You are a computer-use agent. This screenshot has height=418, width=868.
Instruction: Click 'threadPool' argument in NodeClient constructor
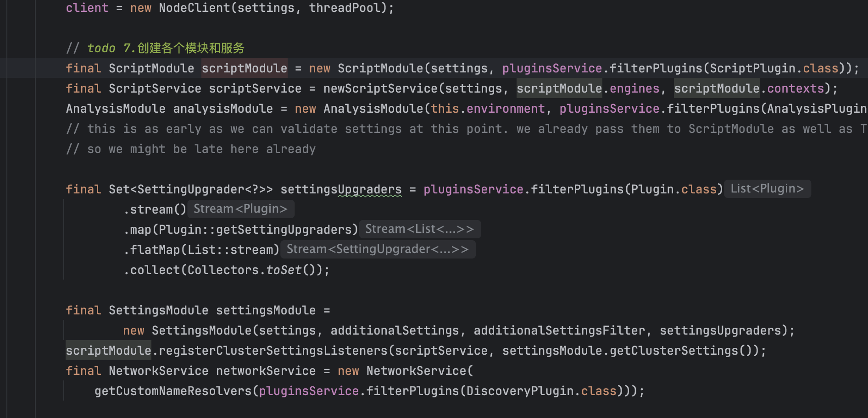345,8
